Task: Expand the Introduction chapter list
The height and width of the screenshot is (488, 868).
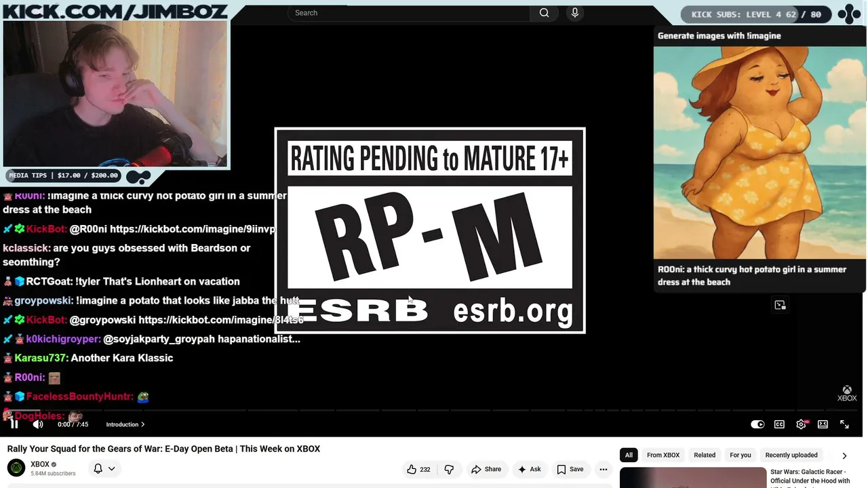Action: 125,424
